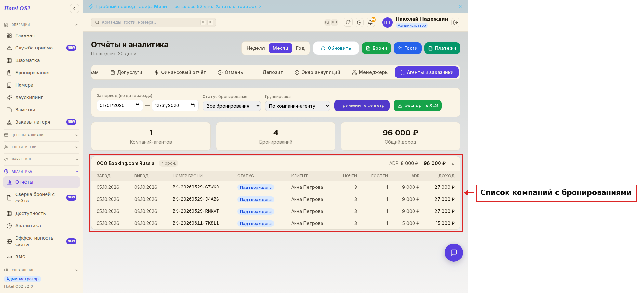
Task: Select the Неделя period option
Action: pos(256,48)
